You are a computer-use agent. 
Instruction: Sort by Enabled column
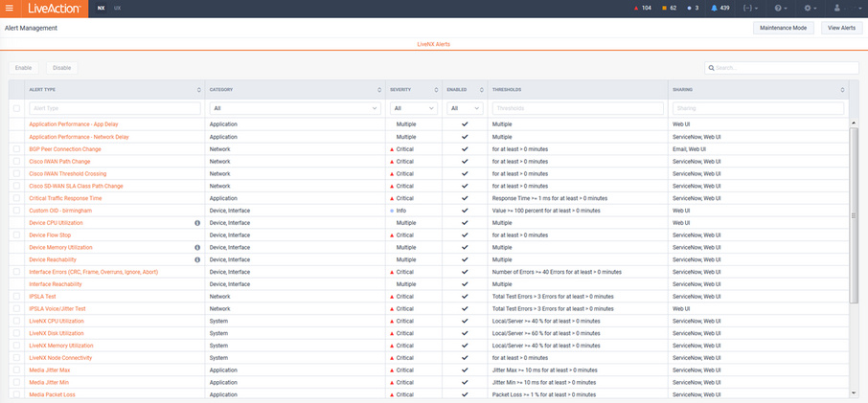click(x=482, y=90)
